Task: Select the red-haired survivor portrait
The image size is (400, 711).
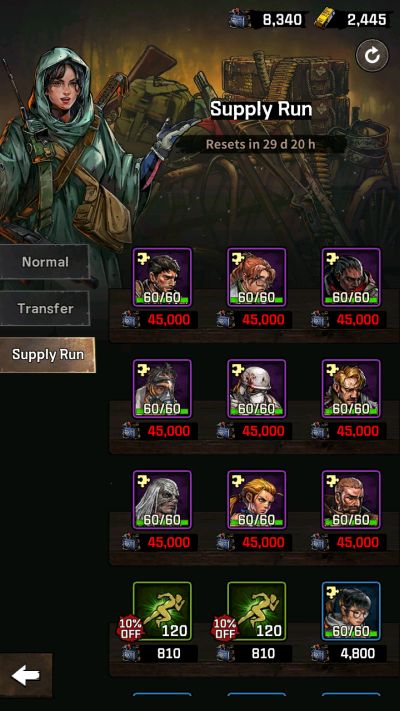Action: coord(257,277)
